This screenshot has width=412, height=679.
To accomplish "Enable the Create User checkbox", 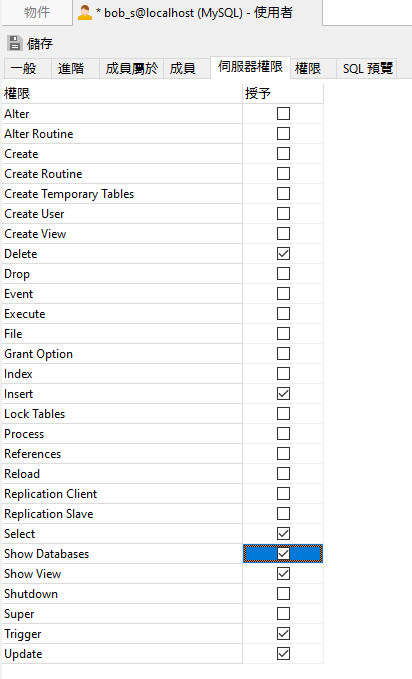I will (x=283, y=213).
